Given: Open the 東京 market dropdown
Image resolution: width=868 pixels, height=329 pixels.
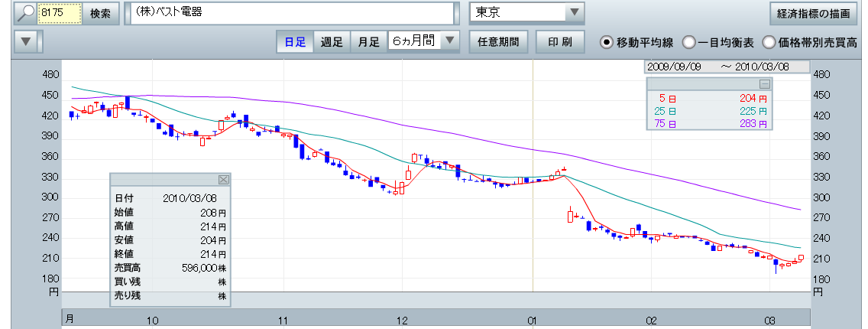Looking at the screenshot, I should click(573, 13).
